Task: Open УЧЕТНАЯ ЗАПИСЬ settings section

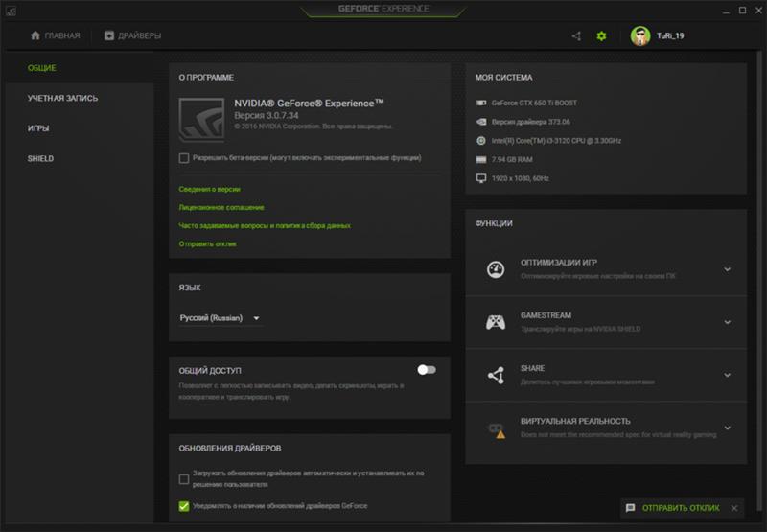Action: [62, 99]
